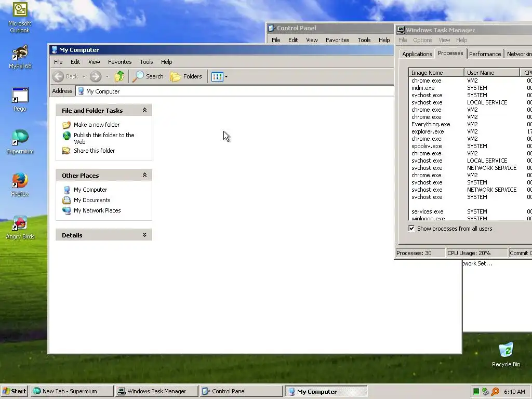The image size is (532, 399).
Task: Click Make a new folder link
Action: [97, 125]
